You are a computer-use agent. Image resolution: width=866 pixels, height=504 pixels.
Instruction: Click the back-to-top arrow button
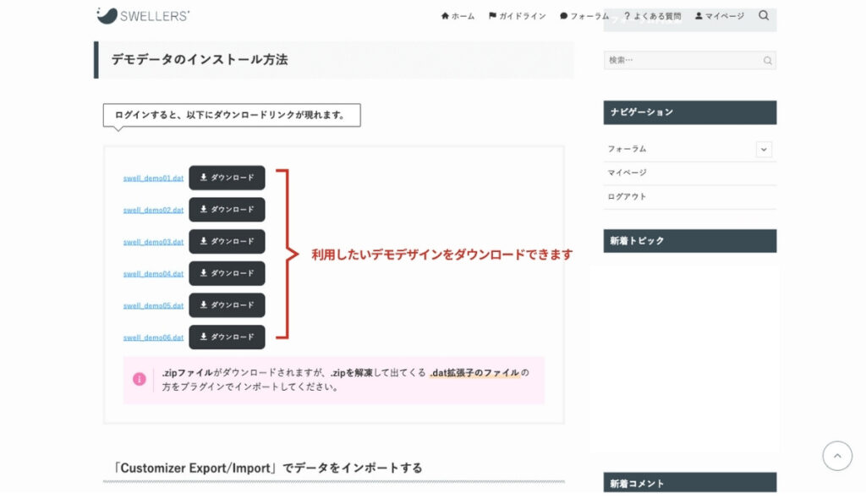coord(837,455)
